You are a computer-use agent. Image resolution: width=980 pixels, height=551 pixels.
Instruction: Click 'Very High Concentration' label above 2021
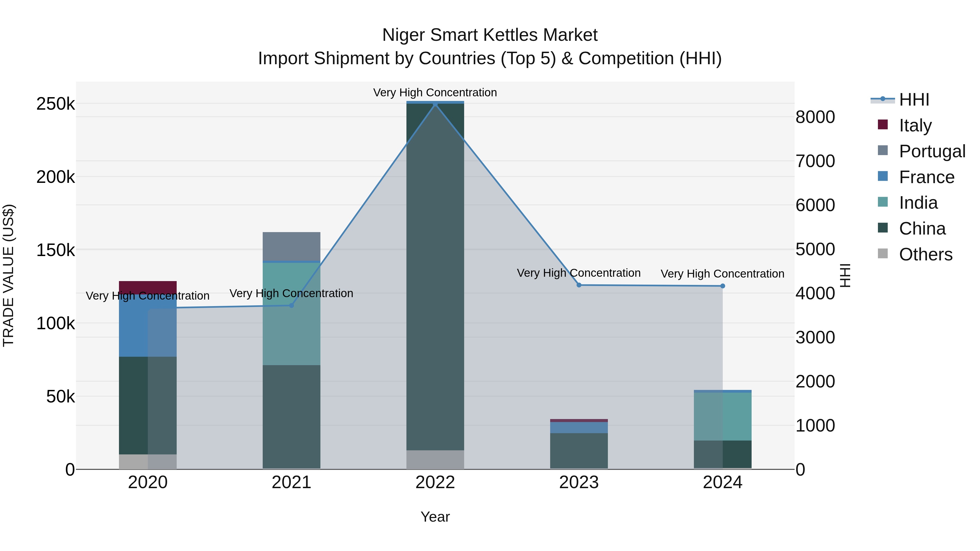click(291, 294)
